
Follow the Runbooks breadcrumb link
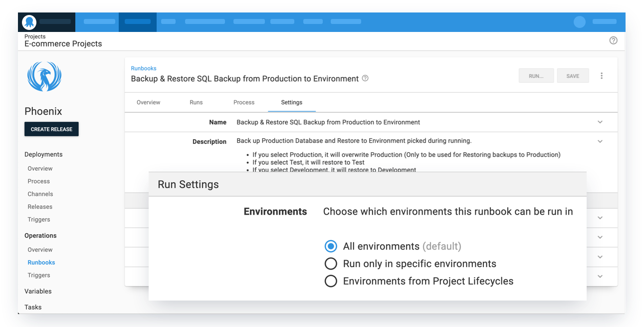[x=144, y=68]
